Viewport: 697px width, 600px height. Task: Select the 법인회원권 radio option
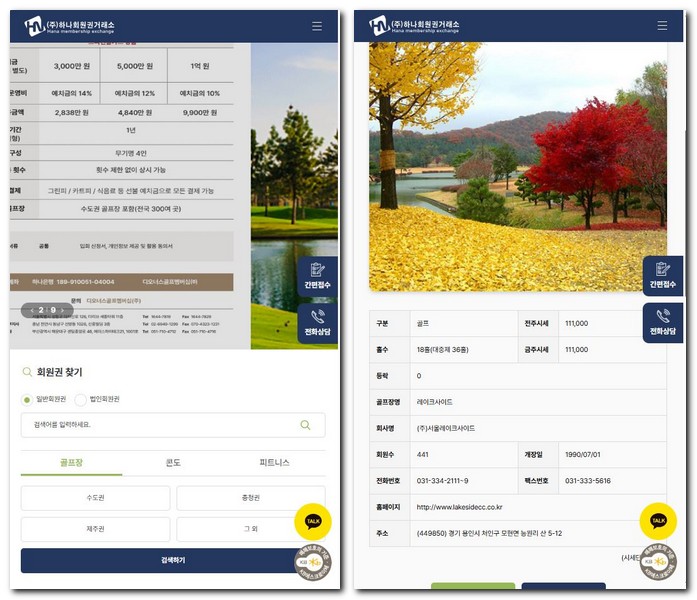[x=81, y=399]
